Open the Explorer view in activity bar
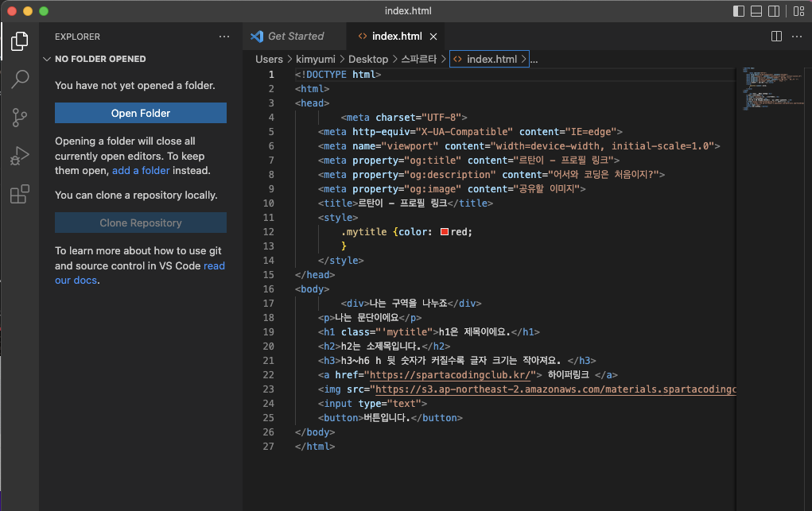The image size is (812, 511). tap(20, 41)
